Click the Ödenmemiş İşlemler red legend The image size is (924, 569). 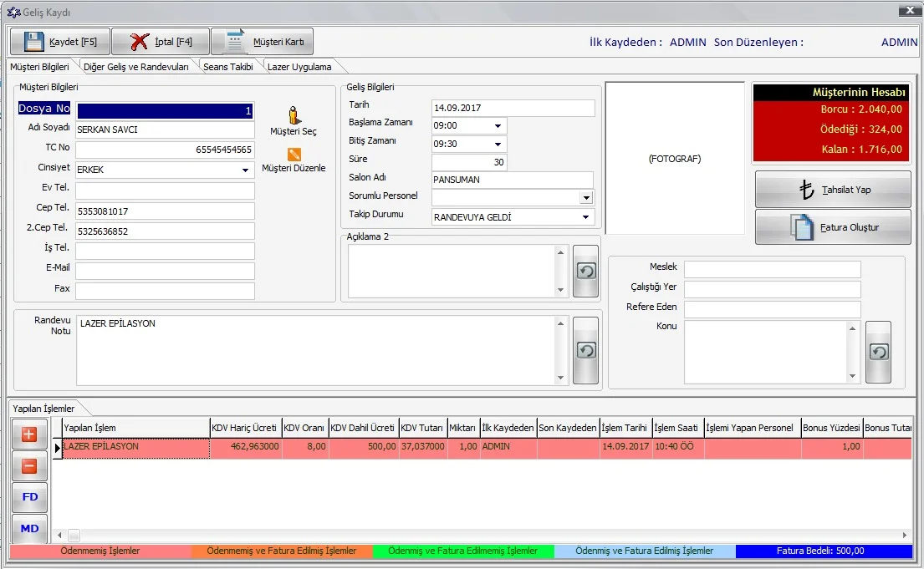tap(100, 551)
